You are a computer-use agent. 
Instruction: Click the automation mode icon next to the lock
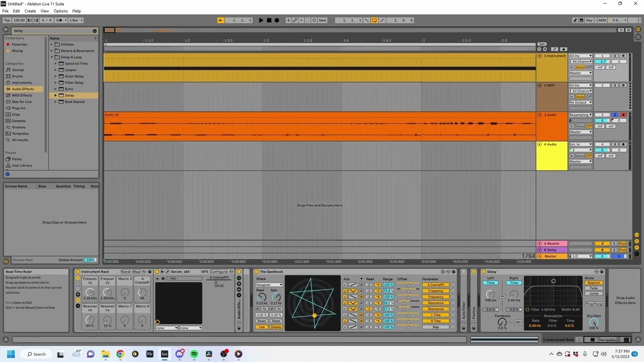click(554, 49)
